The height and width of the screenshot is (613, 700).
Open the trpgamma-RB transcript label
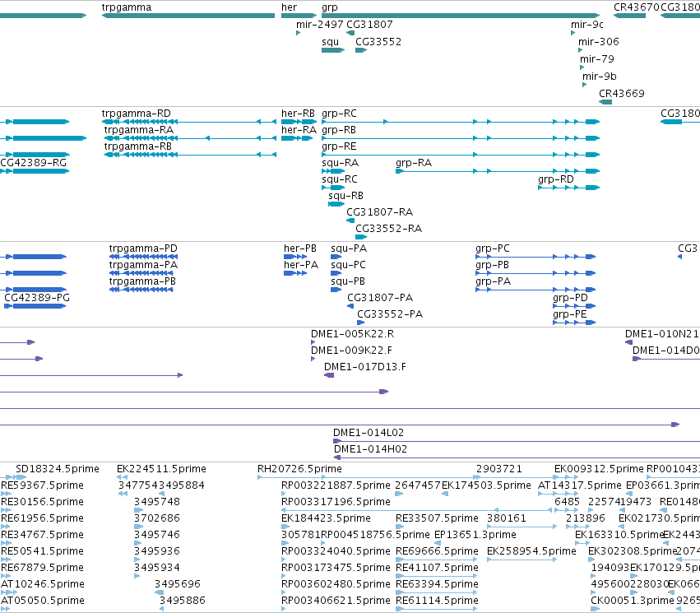click(138, 146)
